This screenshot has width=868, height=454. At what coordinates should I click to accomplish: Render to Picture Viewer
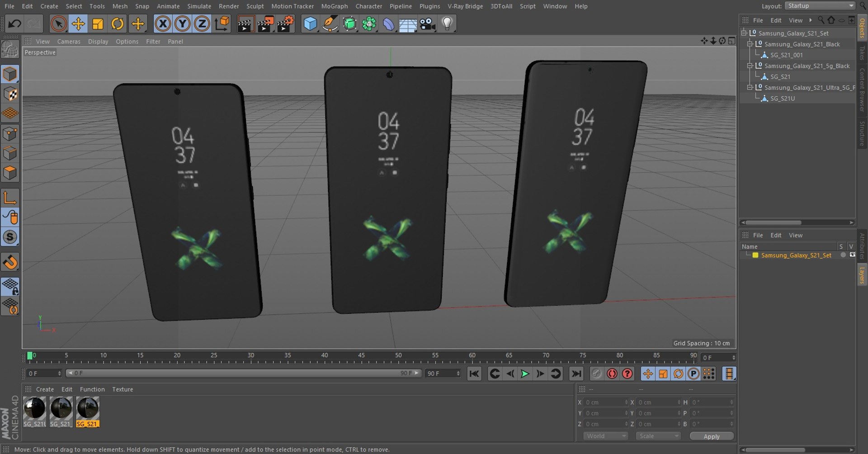pyautogui.click(x=265, y=24)
